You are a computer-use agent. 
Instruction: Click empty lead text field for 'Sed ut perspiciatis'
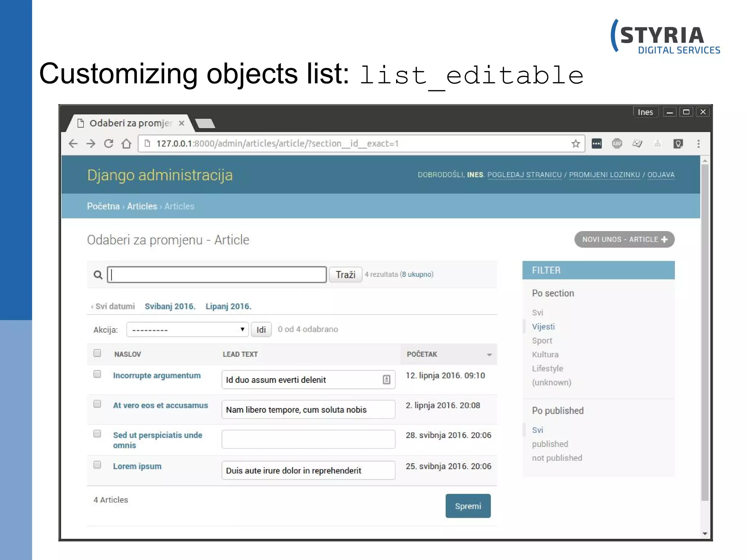(x=308, y=439)
